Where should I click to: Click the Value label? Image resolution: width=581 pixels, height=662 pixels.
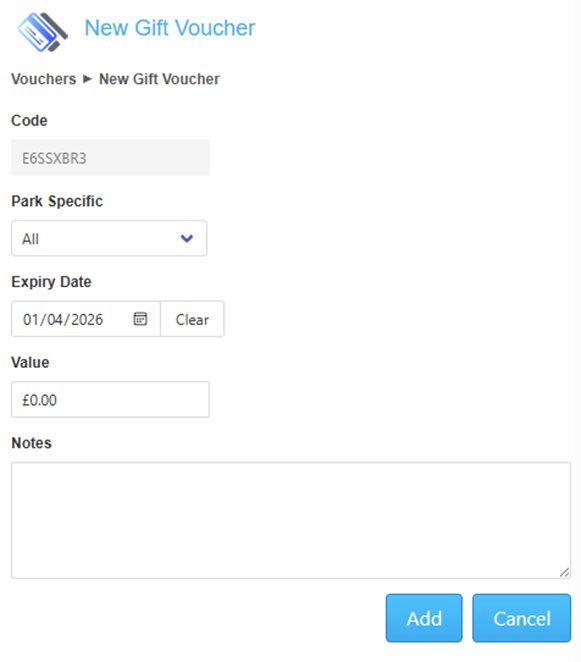[x=30, y=362]
